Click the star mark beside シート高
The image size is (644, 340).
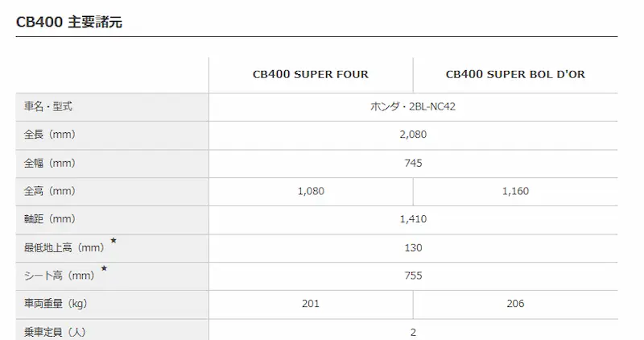(x=104, y=269)
